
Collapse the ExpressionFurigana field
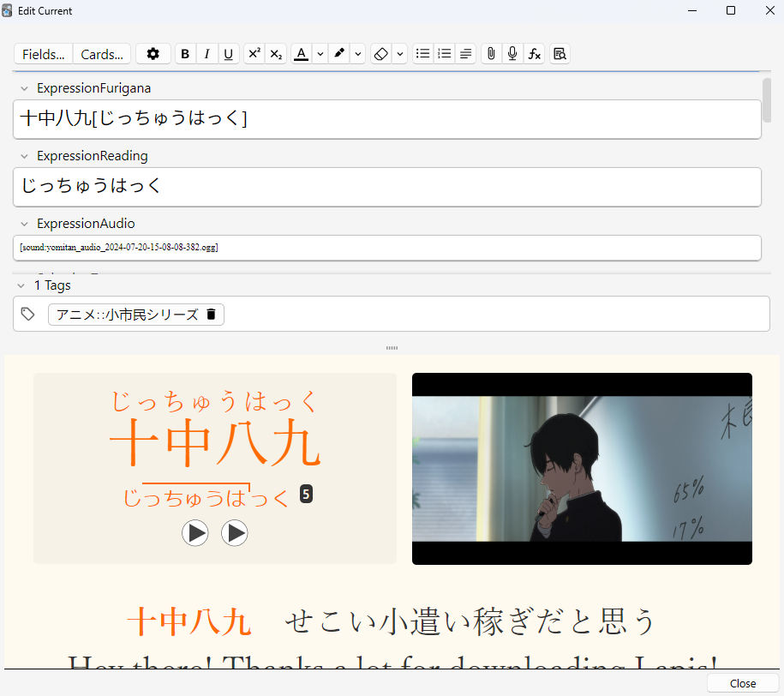(x=25, y=88)
